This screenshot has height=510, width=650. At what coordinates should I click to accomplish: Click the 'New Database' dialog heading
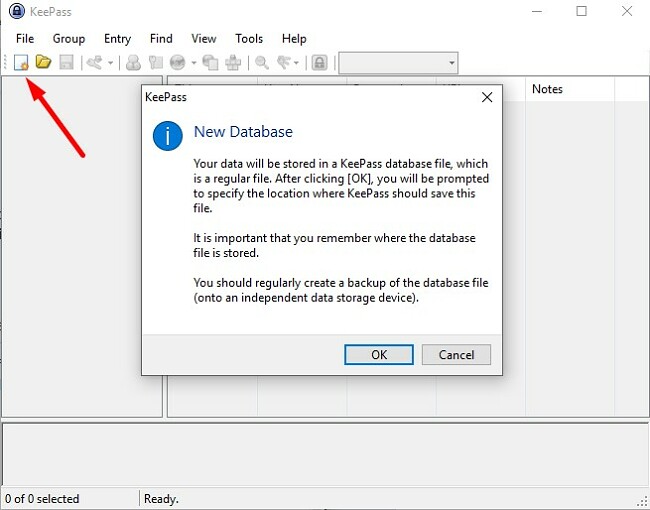coord(243,131)
